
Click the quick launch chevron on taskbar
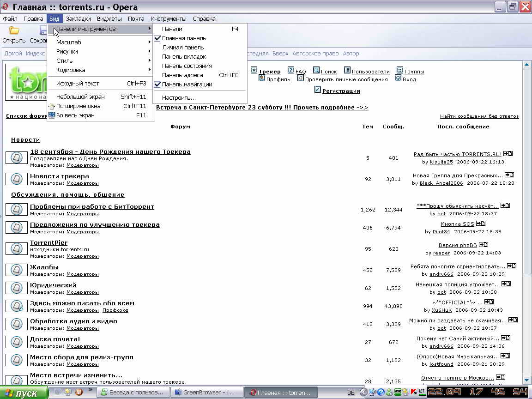(x=90, y=390)
